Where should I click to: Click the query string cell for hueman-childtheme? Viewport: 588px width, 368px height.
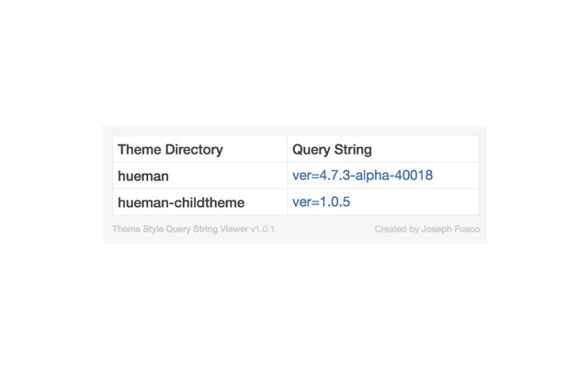pyautogui.click(x=383, y=202)
